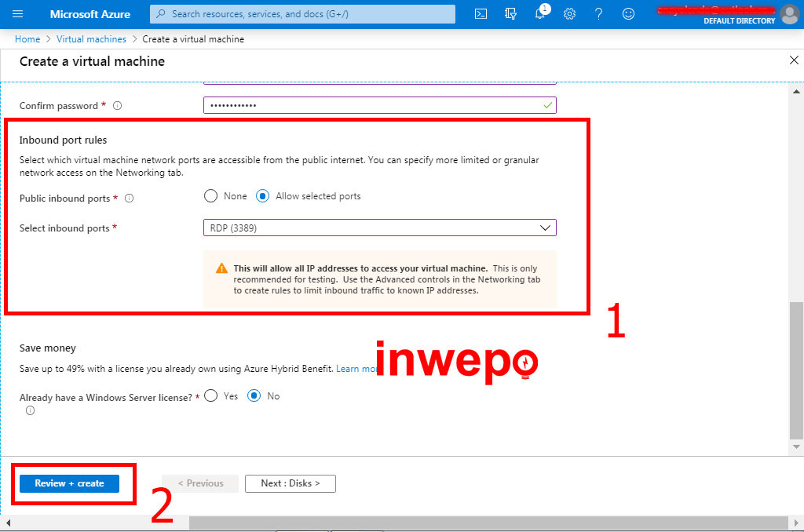Screen dimensions: 804x532
Task: Click the horizontal scrollbar right arrow
Action: tap(796, 523)
